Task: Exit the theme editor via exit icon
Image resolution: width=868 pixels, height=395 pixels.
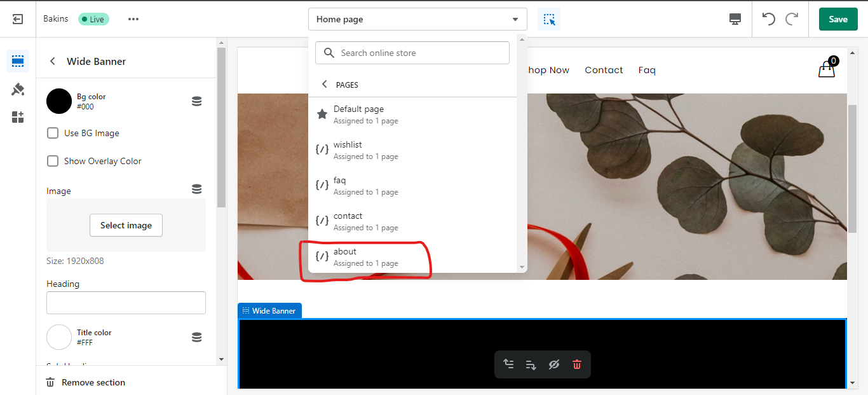Action: point(18,19)
